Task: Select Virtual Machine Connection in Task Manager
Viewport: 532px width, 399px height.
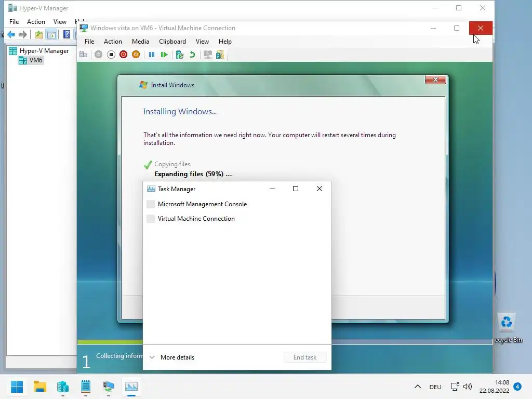Action: (237, 219)
